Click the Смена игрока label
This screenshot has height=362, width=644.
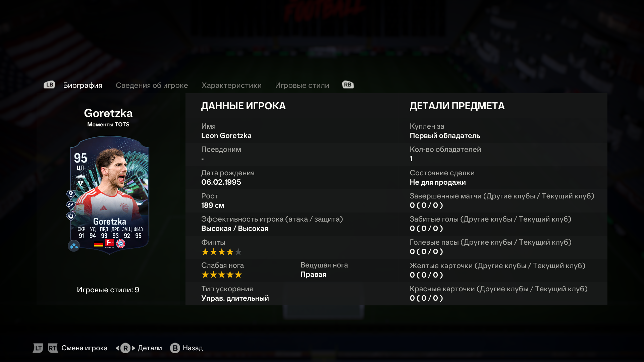[x=85, y=348]
